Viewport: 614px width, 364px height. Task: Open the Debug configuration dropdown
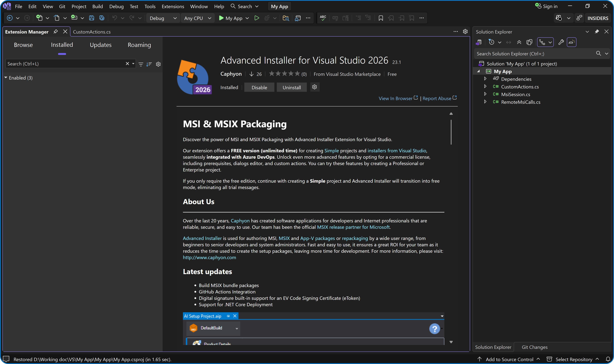[163, 18]
